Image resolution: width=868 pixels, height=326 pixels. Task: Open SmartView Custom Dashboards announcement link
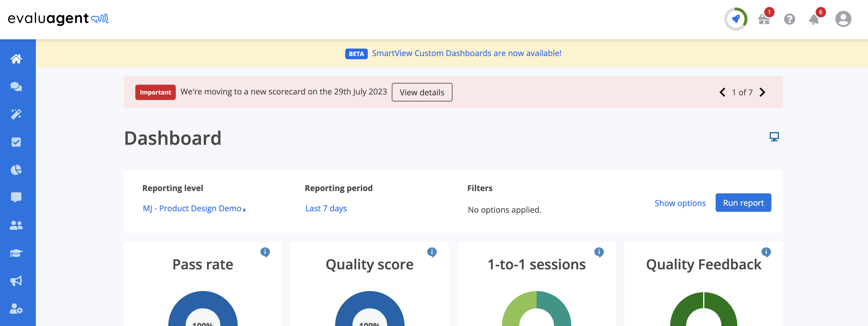[x=467, y=53]
